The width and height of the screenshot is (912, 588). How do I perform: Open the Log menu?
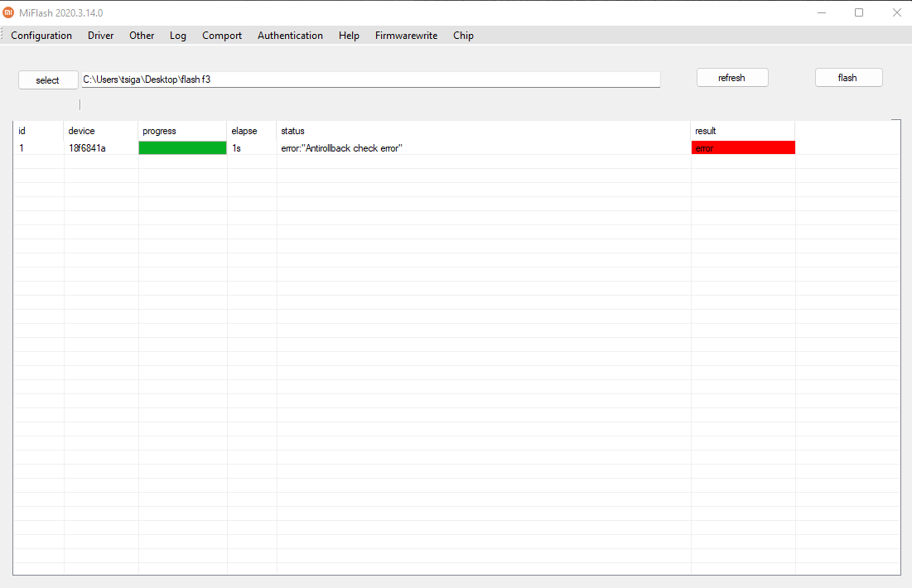click(178, 36)
